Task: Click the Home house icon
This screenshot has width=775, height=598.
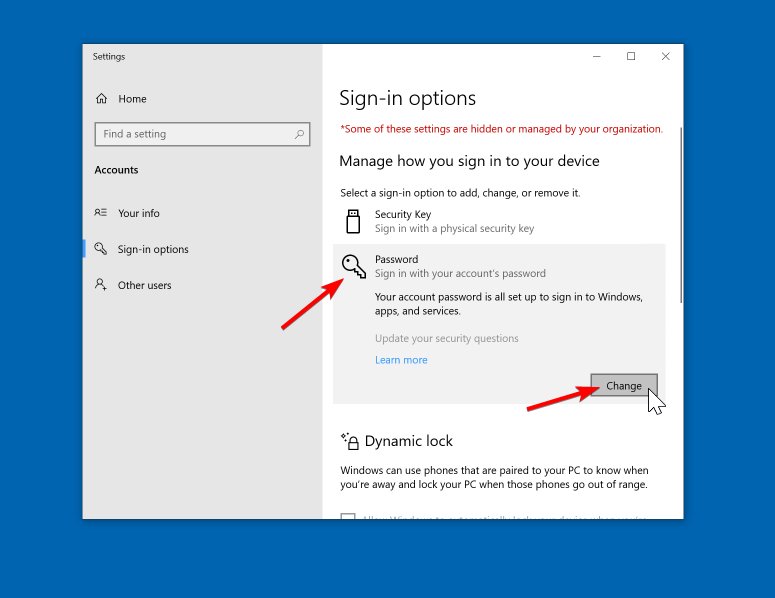Action: pos(101,99)
